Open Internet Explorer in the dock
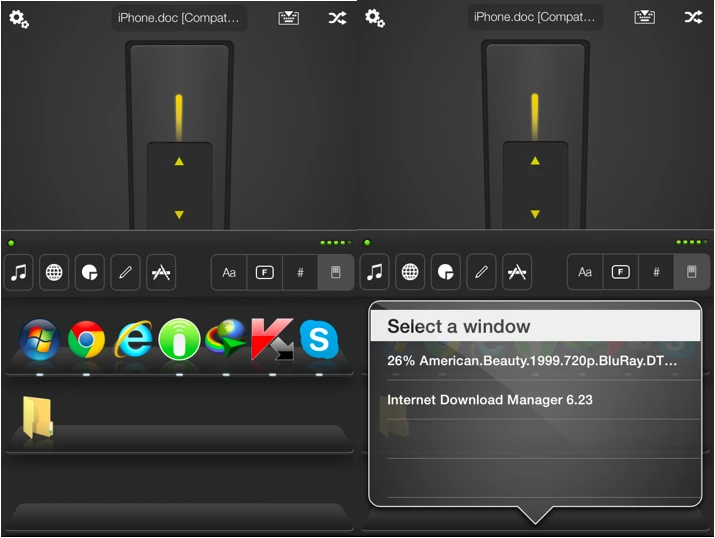Screen dimensions: 715x538 click(x=133, y=341)
